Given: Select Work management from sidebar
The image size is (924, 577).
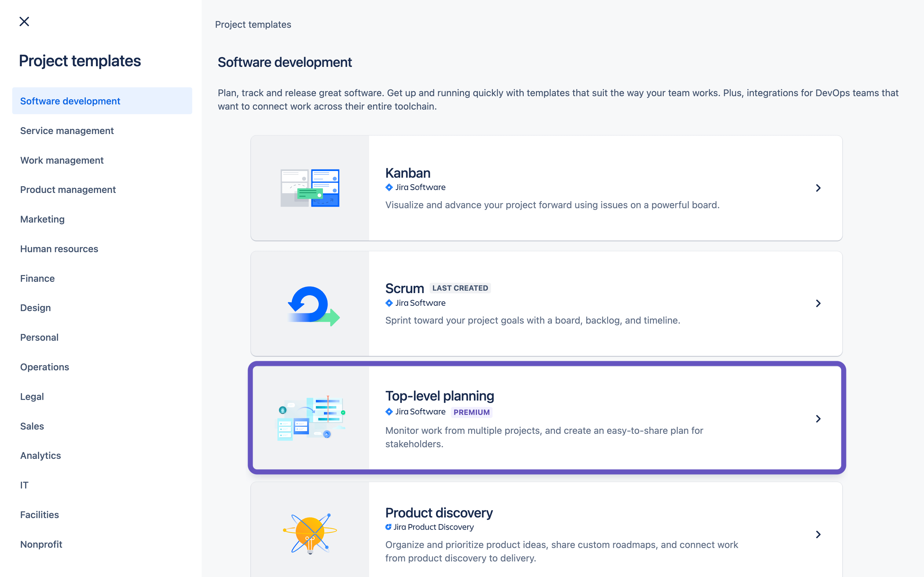Looking at the screenshot, I should [x=62, y=160].
